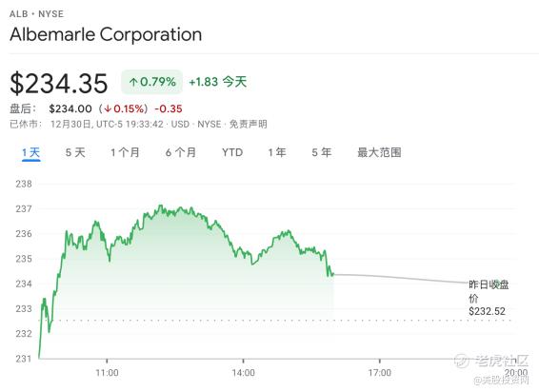This screenshot has height=392, width=539.
Task: Switch to the 5天 chart range
Action: 75,152
